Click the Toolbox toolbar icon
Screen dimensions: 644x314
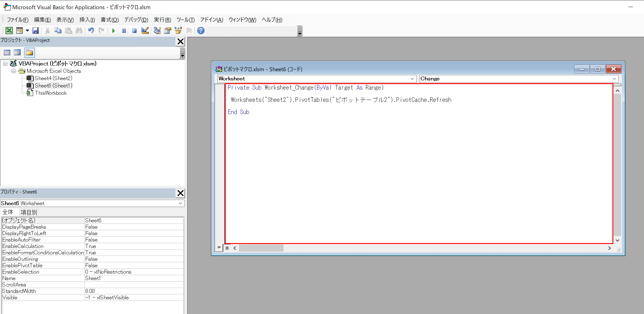pos(189,31)
